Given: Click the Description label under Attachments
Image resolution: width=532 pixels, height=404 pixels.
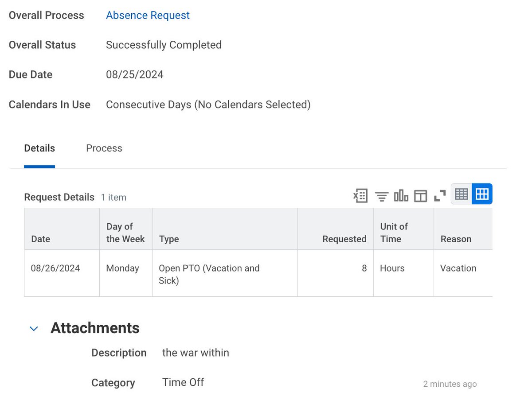Looking at the screenshot, I should (119, 353).
